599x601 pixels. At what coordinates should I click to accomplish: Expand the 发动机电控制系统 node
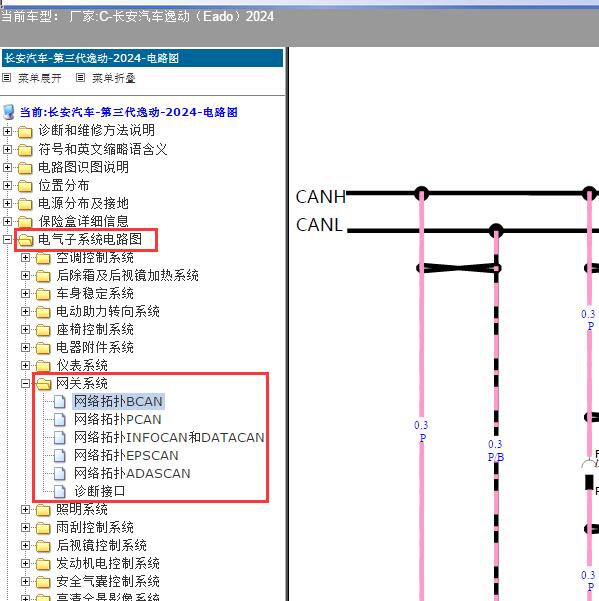point(25,563)
